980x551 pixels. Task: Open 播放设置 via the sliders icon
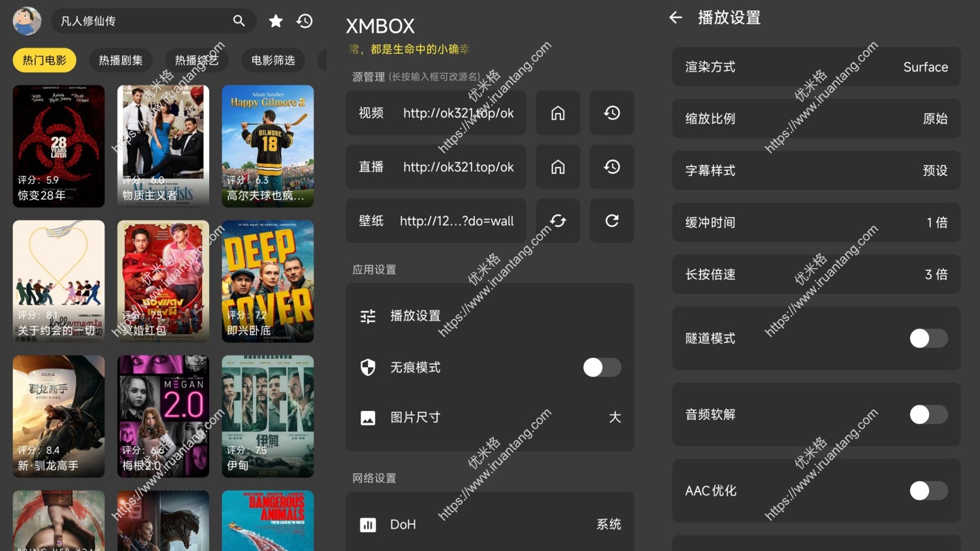(368, 316)
